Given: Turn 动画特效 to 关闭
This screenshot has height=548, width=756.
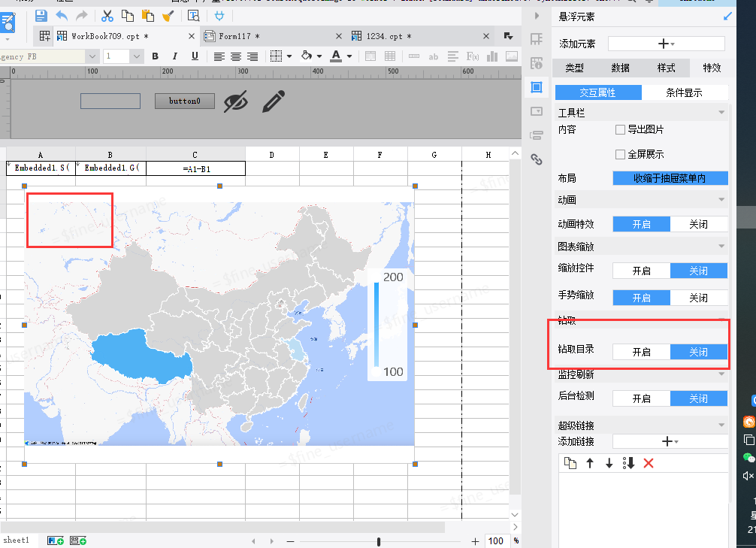Looking at the screenshot, I should [x=699, y=224].
